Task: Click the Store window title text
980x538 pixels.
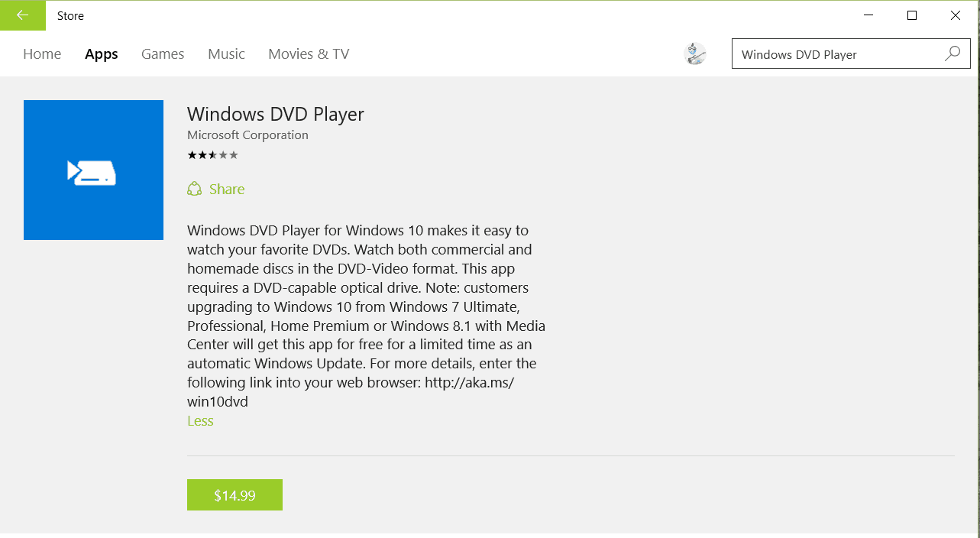Action: (70, 15)
